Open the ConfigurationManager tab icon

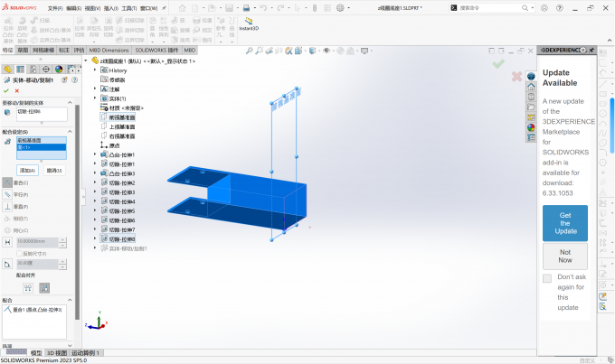click(33, 70)
